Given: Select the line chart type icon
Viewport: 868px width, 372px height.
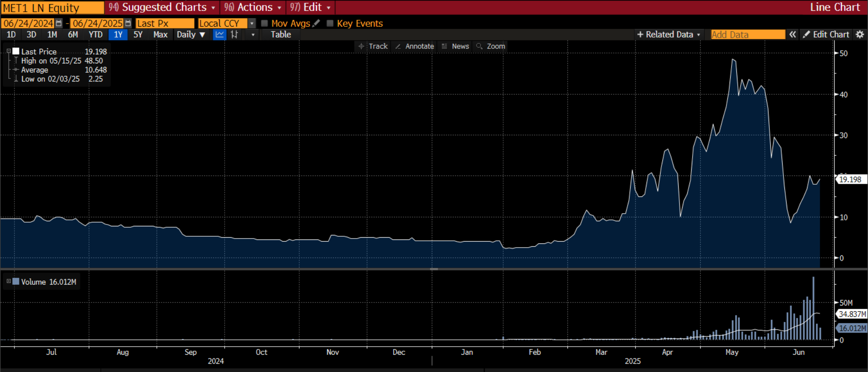Looking at the screenshot, I should [x=220, y=34].
